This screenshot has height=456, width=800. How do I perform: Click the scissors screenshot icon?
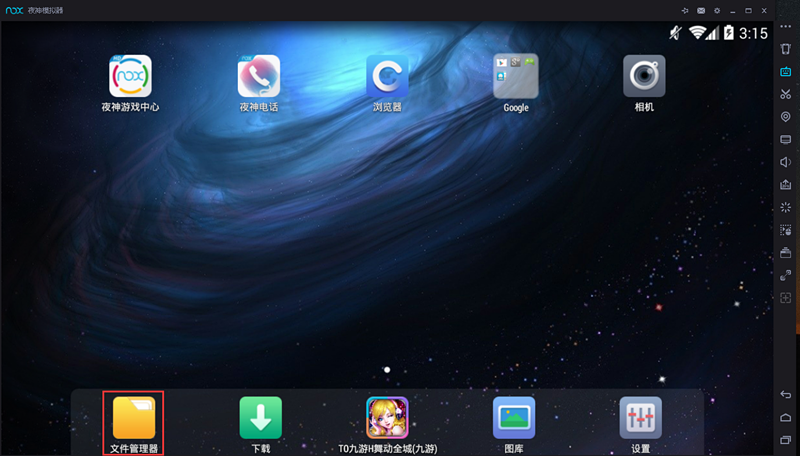(x=786, y=94)
